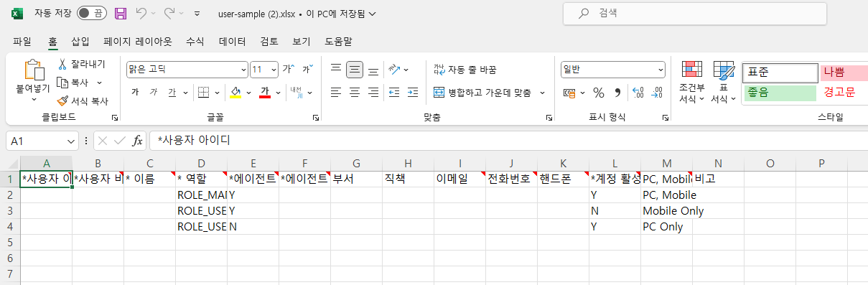Screen dimensions: 868x285
Task: Click the search (검색) box
Action: click(695, 14)
